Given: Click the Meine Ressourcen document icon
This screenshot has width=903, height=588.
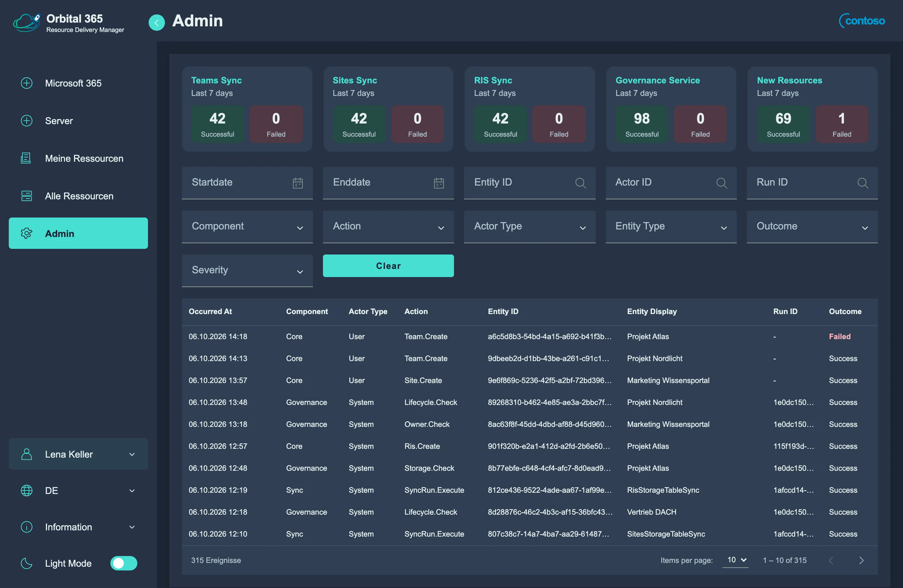Looking at the screenshot, I should tap(26, 158).
